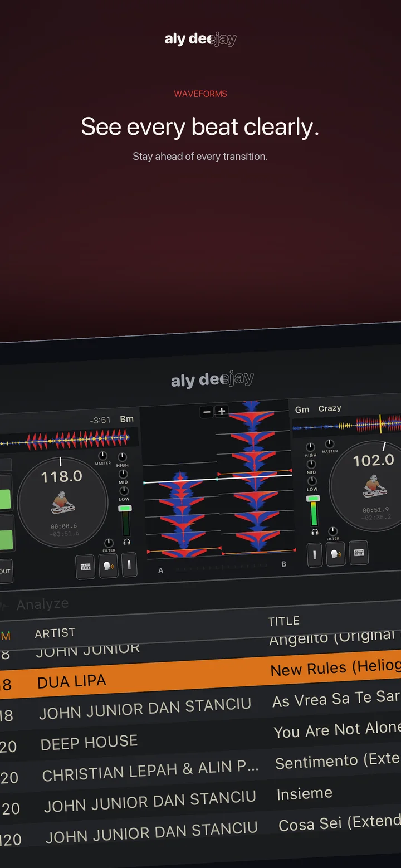Zoom in waveform with plus button
This screenshot has width=401, height=868.
click(x=221, y=411)
